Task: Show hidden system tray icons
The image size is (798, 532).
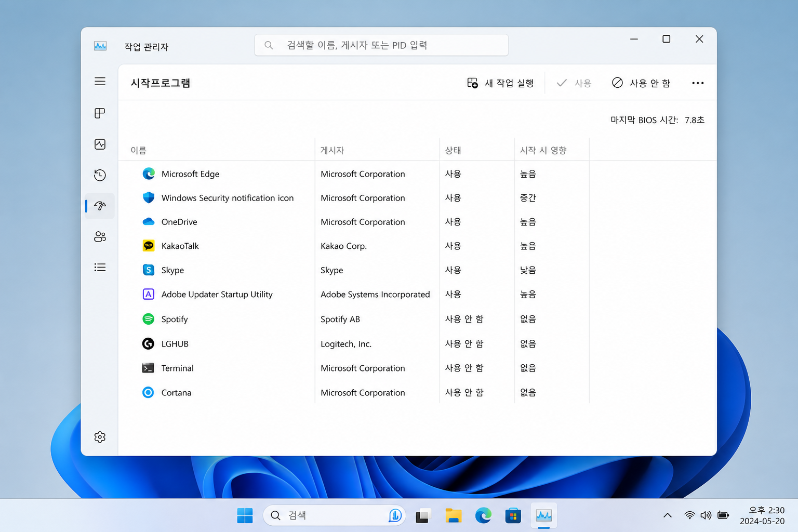Action: (x=668, y=515)
